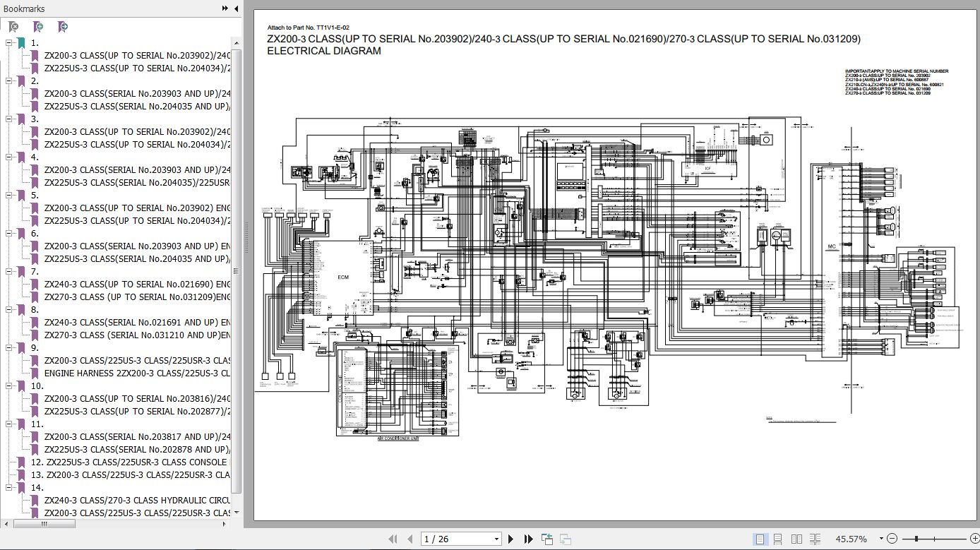Toggle facing pages layout

pos(796,539)
